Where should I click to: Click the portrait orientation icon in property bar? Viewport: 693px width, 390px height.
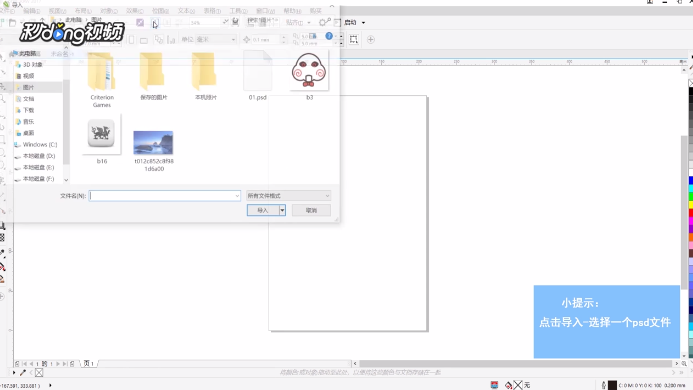(131, 40)
